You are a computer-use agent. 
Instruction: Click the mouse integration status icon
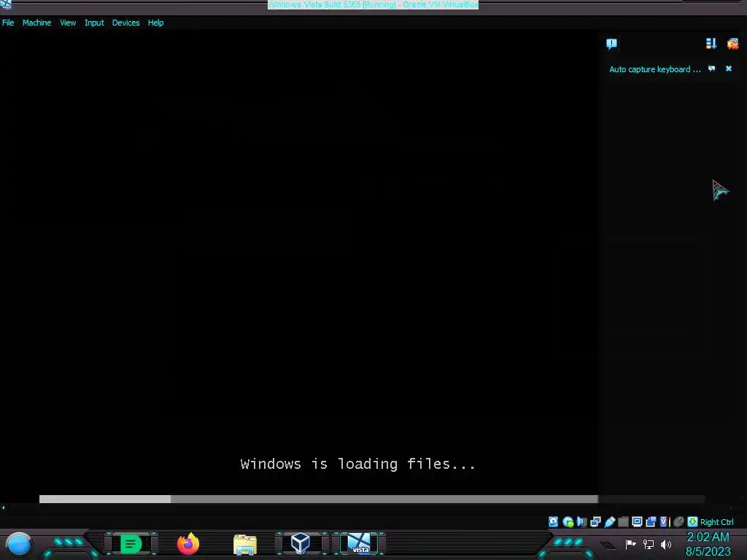(x=679, y=522)
